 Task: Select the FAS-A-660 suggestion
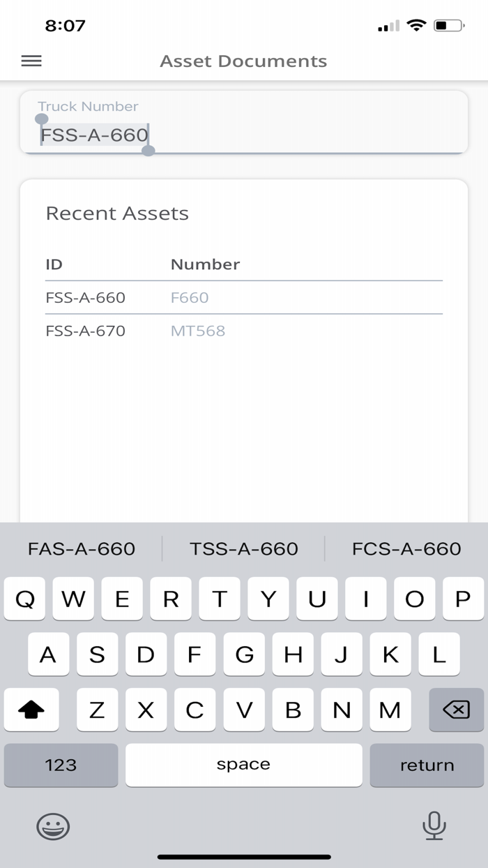[x=82, y=549]
